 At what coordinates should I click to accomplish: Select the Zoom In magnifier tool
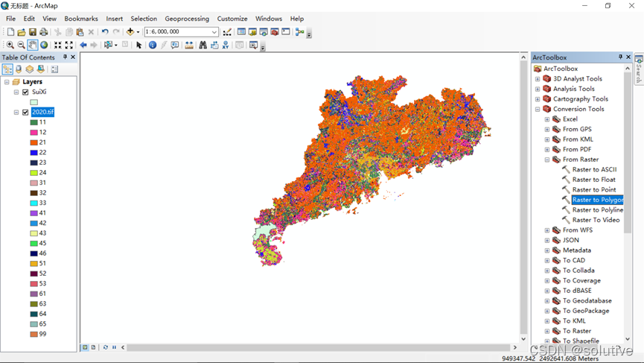[10, 45]
